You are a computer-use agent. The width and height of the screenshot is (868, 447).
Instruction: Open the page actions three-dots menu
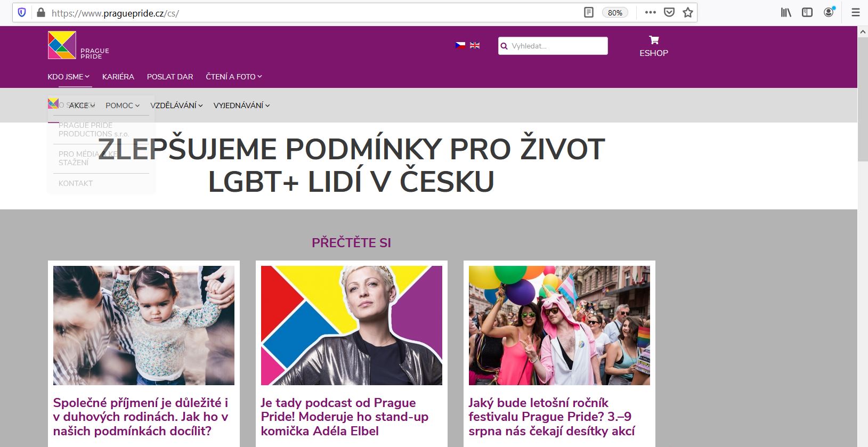tap(650, 13)
